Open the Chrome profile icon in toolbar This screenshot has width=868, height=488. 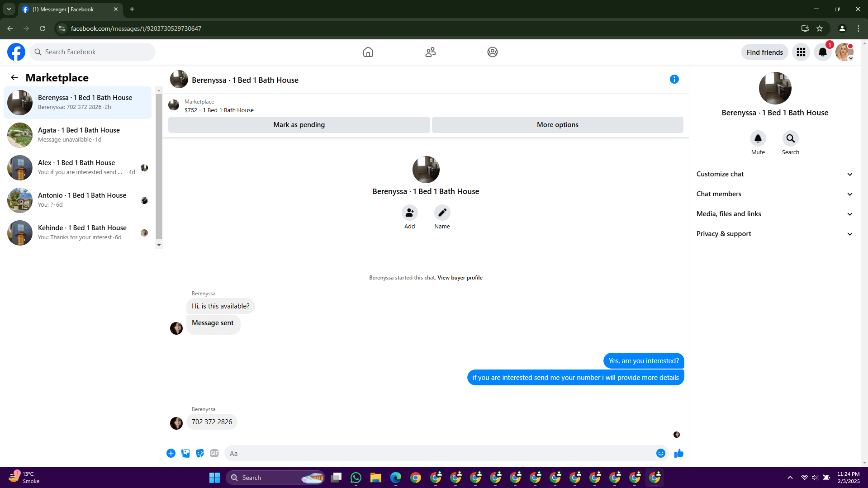pos(842,28)
